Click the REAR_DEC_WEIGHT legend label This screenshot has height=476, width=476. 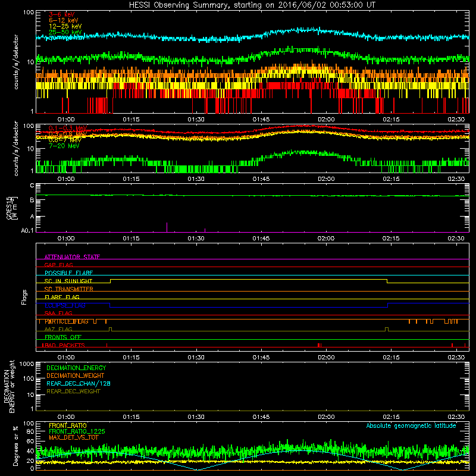point(73,392)
